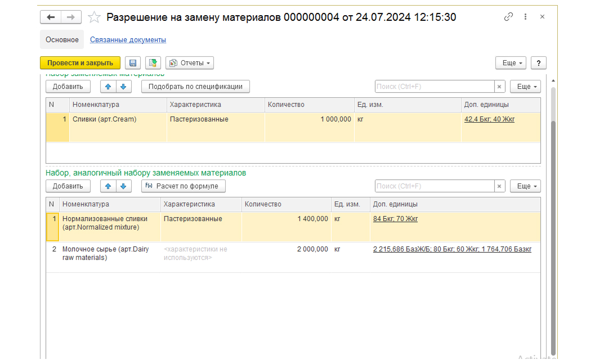This screenshot has width=595, height=364.
Task: Click the save diskette icon
Action: point(133,63)
